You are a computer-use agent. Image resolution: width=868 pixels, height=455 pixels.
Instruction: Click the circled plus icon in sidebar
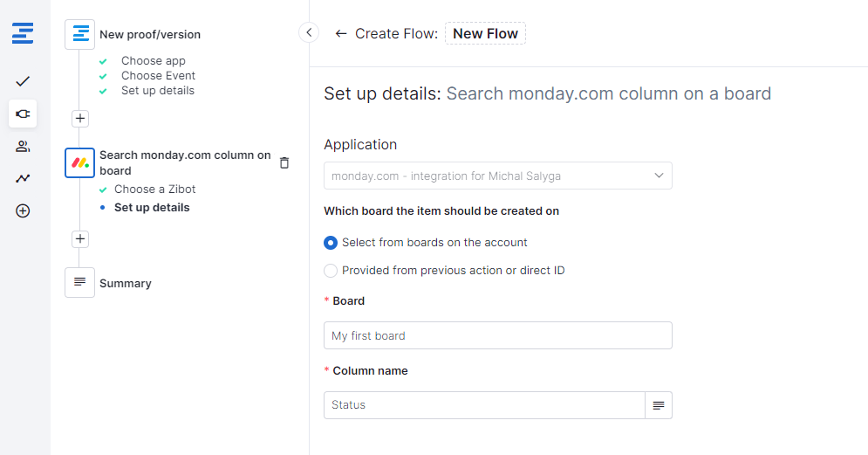(24, 210)
